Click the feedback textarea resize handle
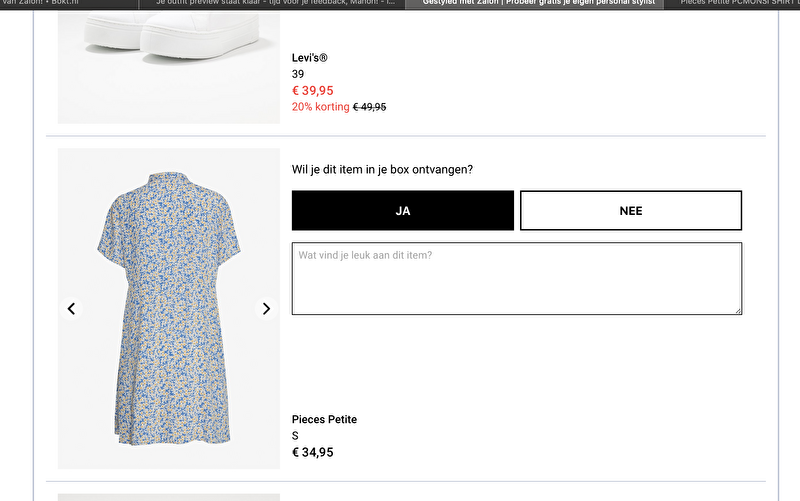 [x=738, y=311]
